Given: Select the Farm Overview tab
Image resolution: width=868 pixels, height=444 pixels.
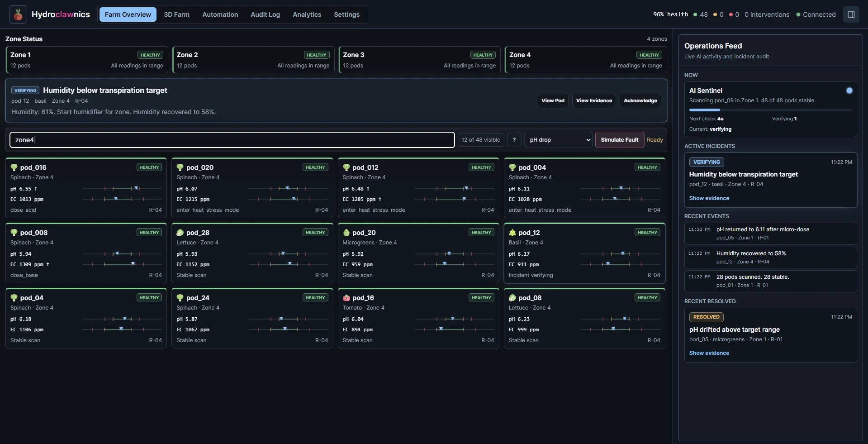Looking at the screenshot, I should (x=128, y=14).
